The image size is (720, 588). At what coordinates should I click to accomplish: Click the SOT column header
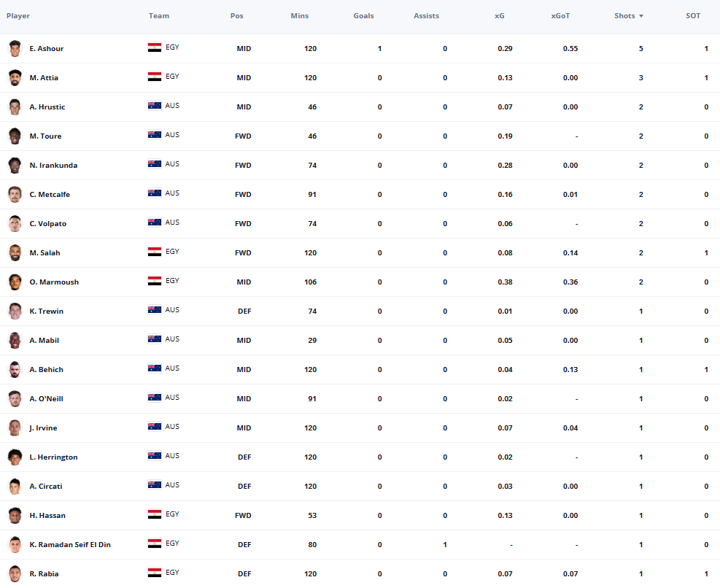693,15
